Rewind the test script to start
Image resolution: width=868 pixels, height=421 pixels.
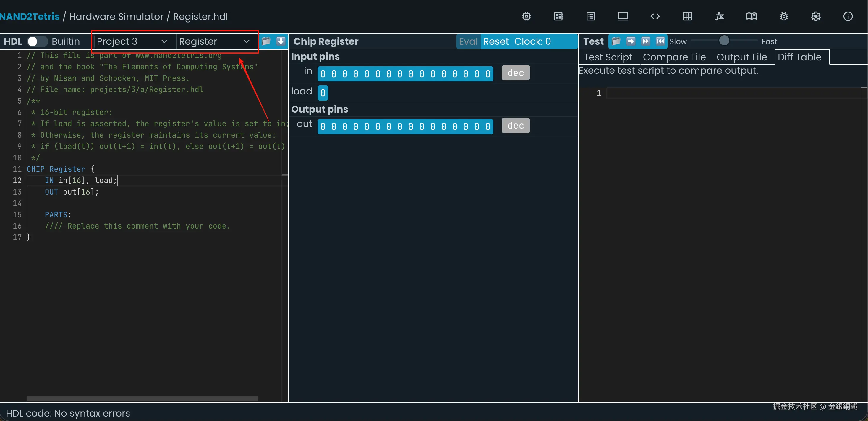pos(660,41)
